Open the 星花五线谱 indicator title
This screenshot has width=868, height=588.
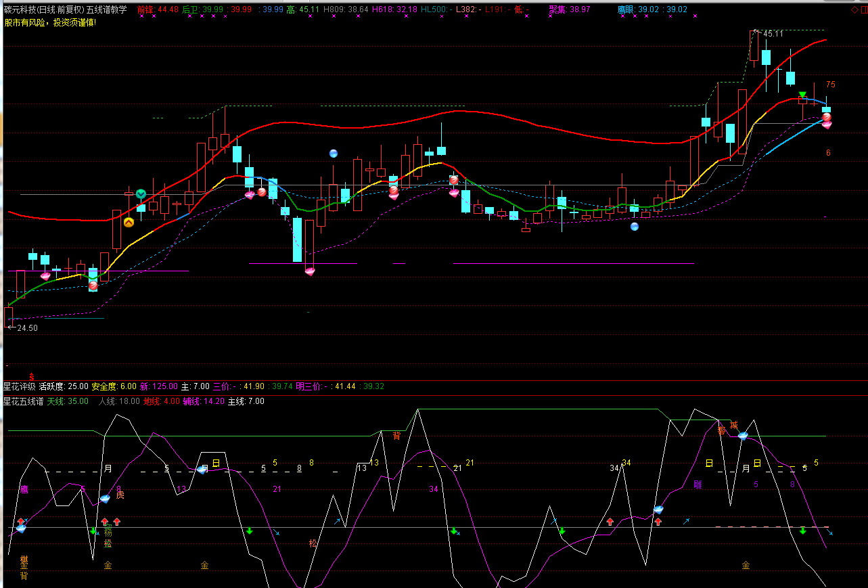click(24, 401)
